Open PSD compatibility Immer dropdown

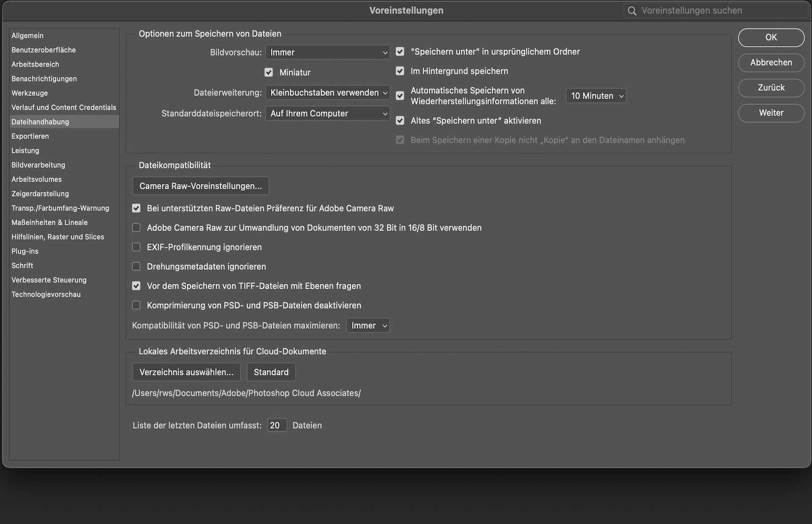[x=368, y=326]
